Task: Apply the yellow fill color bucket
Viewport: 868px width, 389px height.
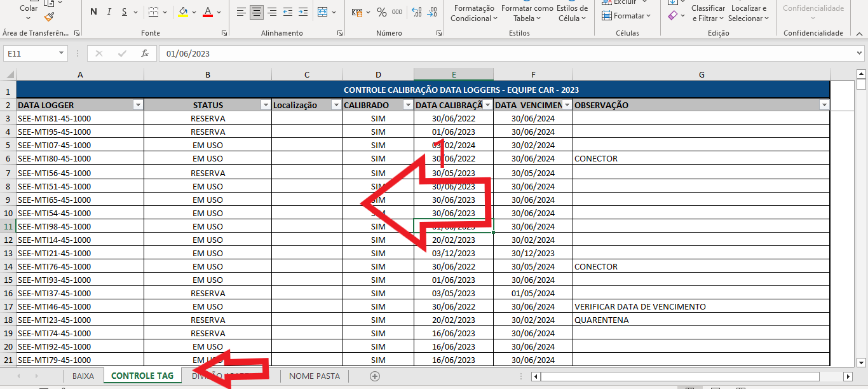Action: (183, 11)
